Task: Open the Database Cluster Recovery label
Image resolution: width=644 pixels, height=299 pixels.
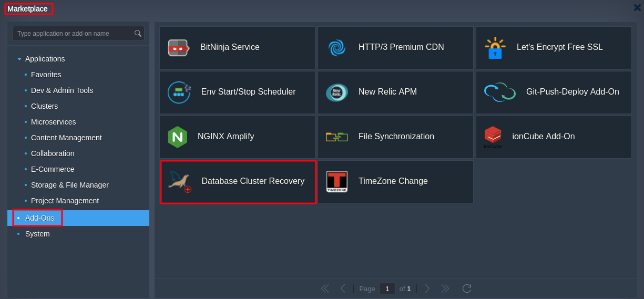Action: (x=253, y=181)
